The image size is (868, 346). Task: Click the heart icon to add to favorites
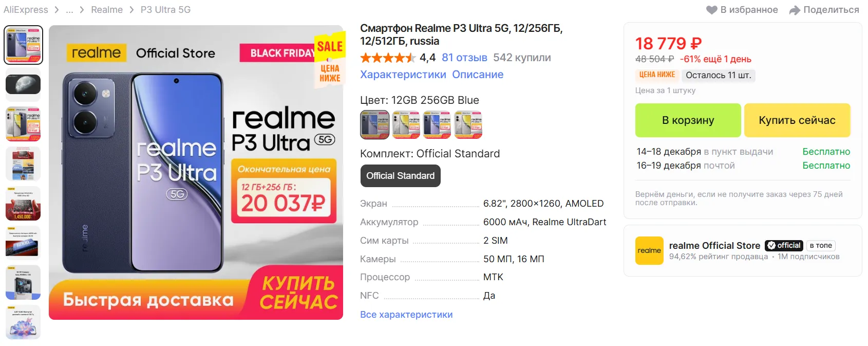[x=711, y=10]
